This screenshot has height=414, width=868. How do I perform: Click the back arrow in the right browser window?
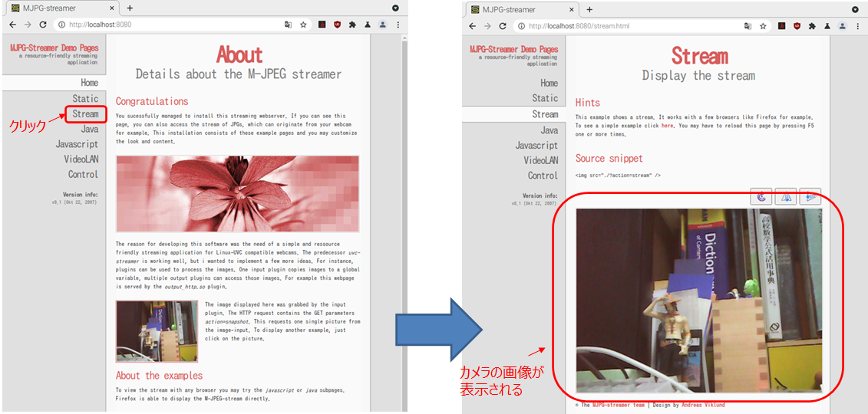point(472,25)
